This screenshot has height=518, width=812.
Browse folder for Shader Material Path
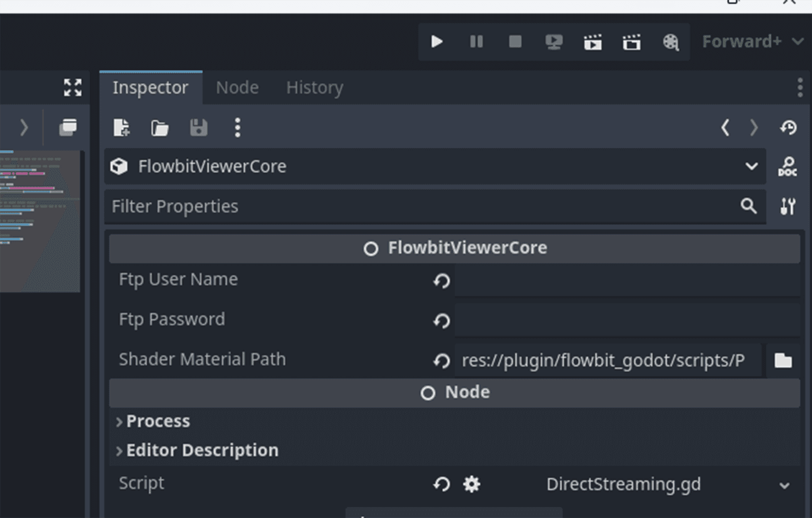(783, 361)
